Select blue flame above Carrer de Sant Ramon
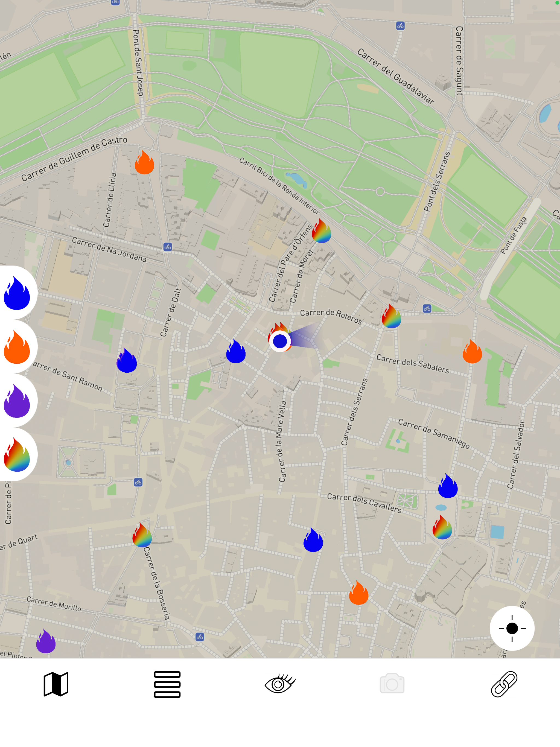Viewport: 560px width, 747px height. (x=127, y=360)
